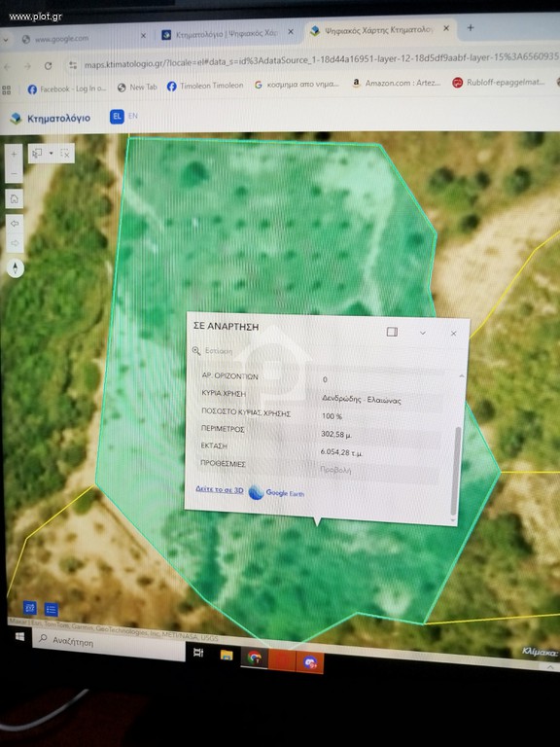Collapse the ΣΕ ΑΝΑΡΤΗΣΗ popup
The image size is (560, 747).
(x=422, y=333)
